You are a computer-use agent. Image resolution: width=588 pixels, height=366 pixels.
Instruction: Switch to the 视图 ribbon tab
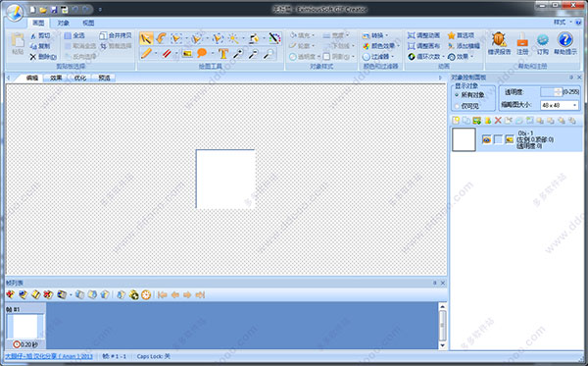tap(88, 24)
